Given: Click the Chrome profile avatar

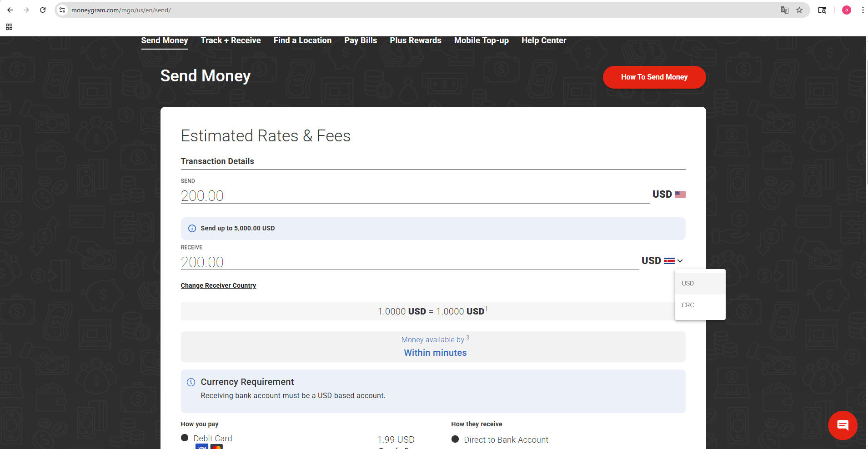Looking at the screenshot, I should [x=846, y=10].
